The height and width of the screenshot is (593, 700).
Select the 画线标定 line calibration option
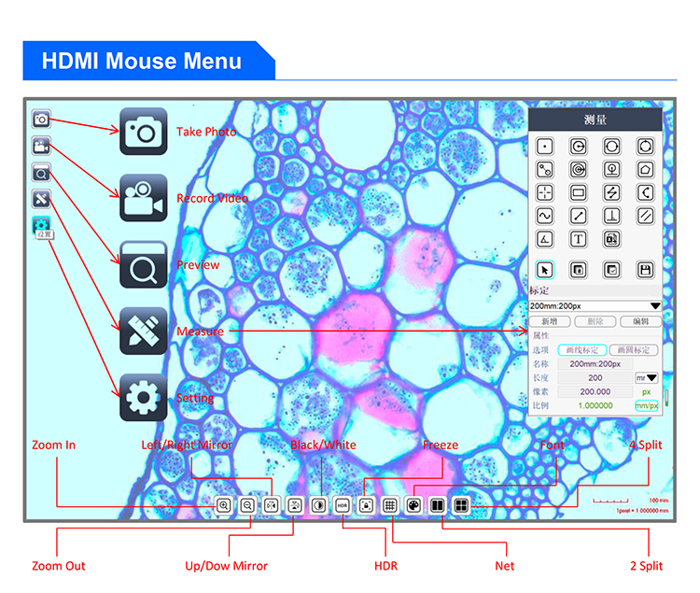point(582,349)
